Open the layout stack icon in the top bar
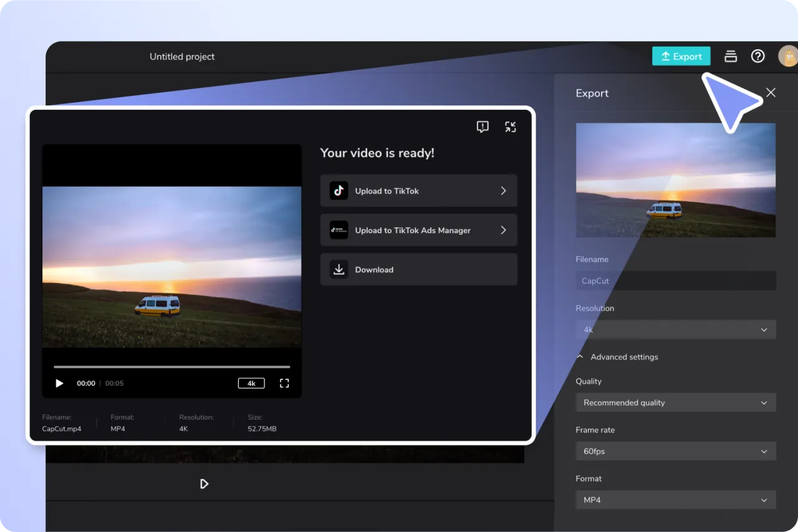Viewport: 798px width, 532px height. (x=731, y=57)
